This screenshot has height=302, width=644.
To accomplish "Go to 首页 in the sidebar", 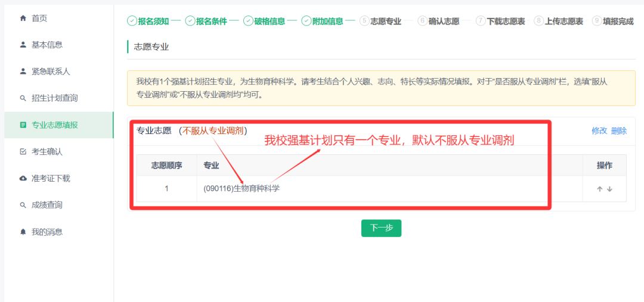I will point(39,18).
